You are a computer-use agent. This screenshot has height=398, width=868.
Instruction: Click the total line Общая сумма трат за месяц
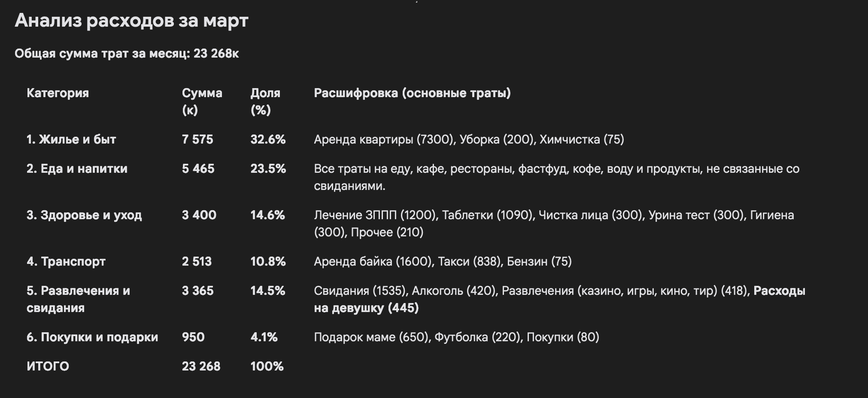(x=127, y=54)
